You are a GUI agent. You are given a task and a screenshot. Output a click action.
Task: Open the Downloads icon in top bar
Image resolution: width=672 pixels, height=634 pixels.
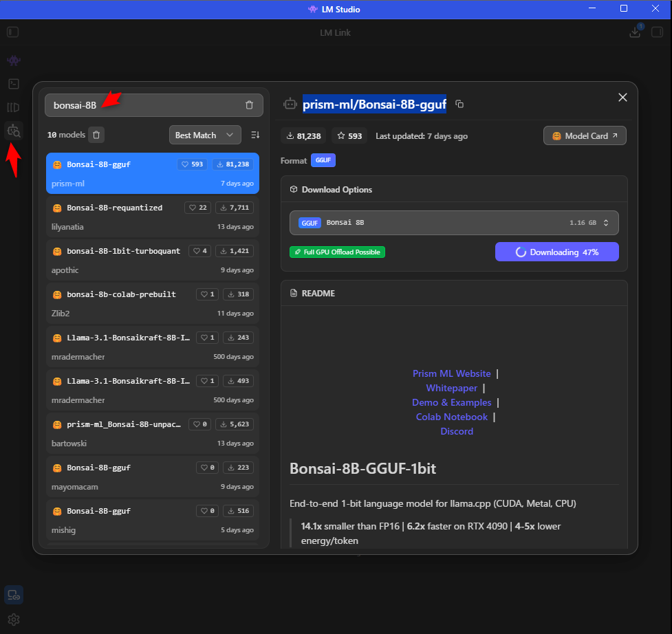pyautogui.click(x=635, y=32)
